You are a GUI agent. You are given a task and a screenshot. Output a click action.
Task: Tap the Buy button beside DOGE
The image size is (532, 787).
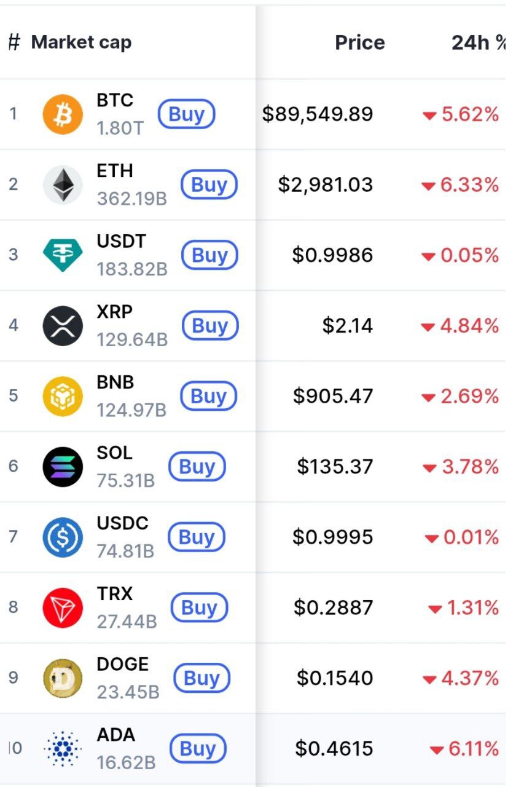pos(201,678)
